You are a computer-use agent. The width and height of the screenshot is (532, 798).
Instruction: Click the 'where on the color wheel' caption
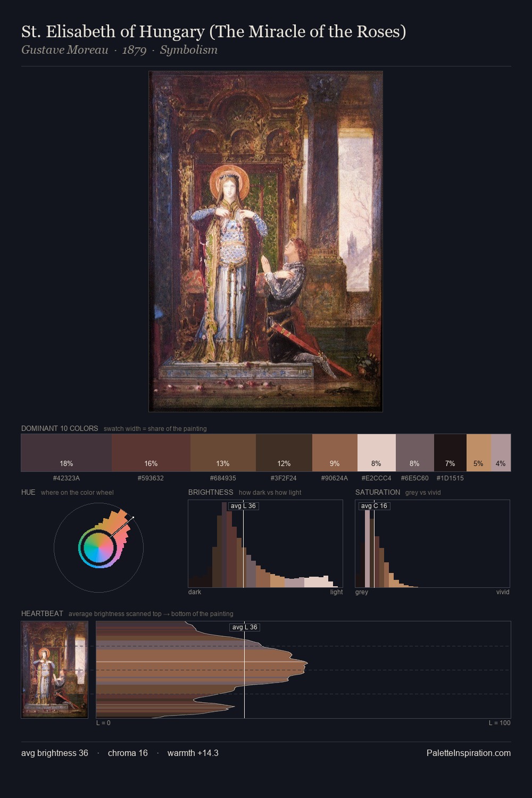click(77, 493)
